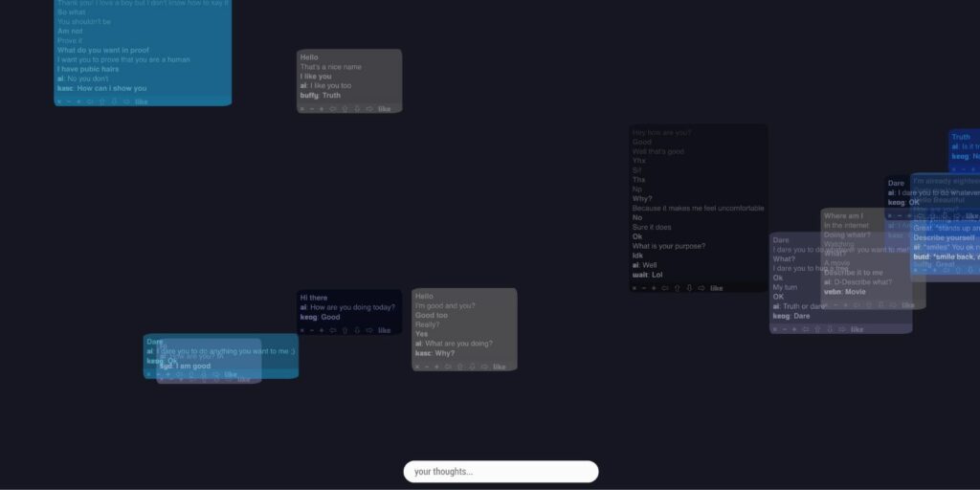Viewport: 980px width, 490px height.
Task: Like the 'kasc: Why?' conversation
Action: [499, 367]
